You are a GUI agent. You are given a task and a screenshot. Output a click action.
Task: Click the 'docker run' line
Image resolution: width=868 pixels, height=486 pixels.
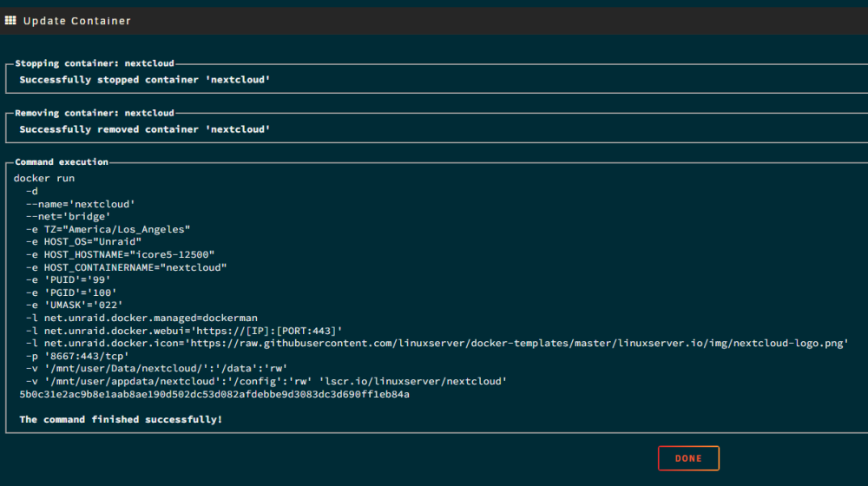click(x=43, y=178)
